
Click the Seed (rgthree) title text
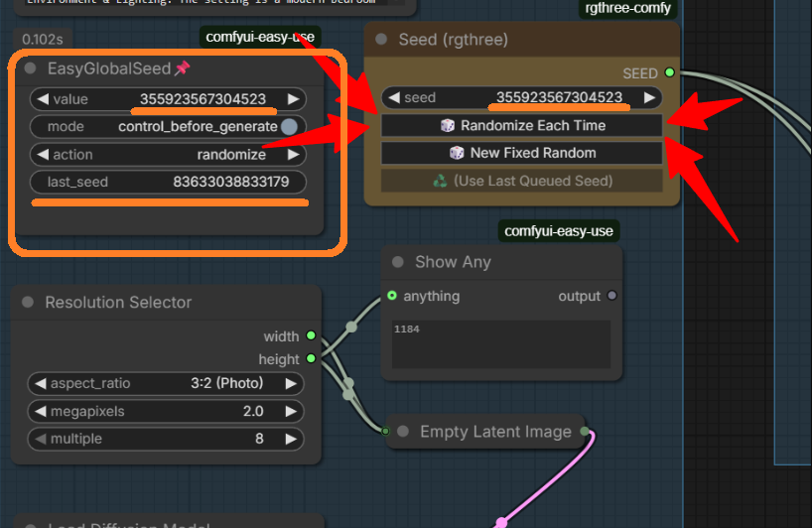click(453, 40)
